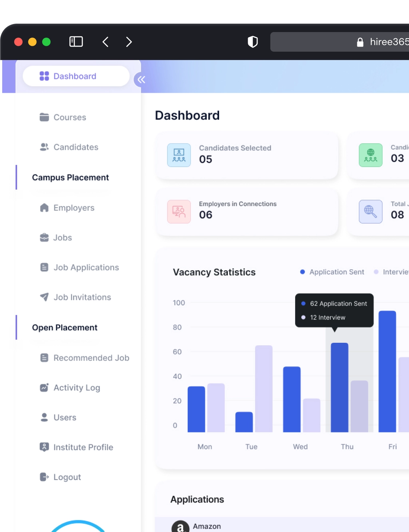Viewport: 409px width, 532px height.
Task: Click the green globe candidates card icon
Action: coord(370,155)
